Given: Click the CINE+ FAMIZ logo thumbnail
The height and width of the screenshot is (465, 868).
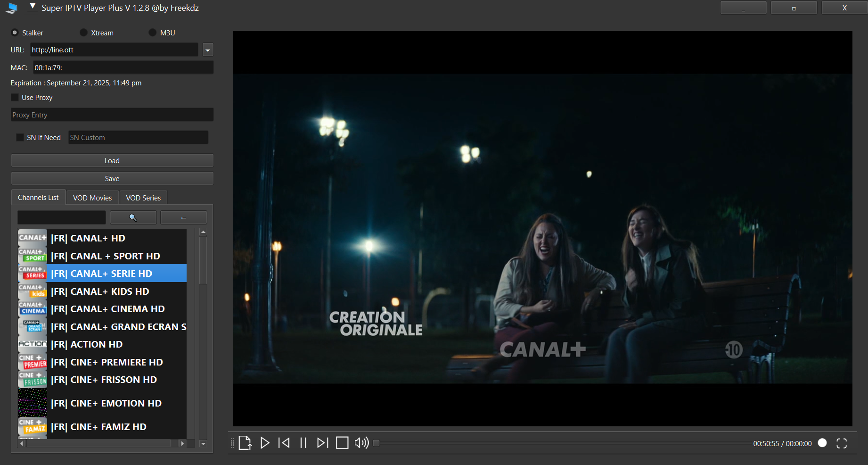Looking at the screenshot, I should 33,426.
